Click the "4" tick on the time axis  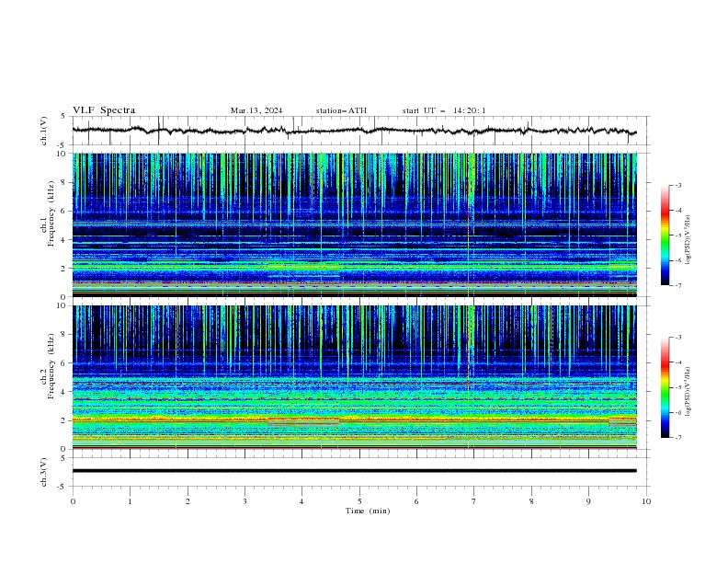tap(301, 501)
